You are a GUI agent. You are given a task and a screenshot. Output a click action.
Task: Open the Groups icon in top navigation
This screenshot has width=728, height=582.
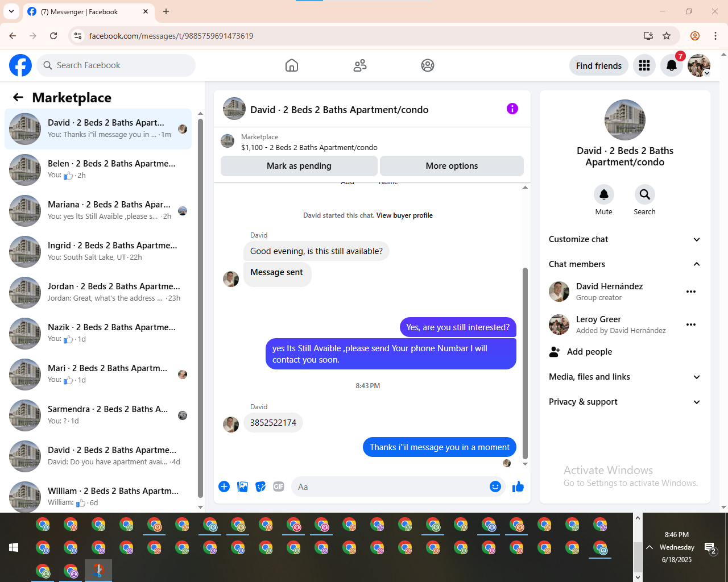pyautogui.click(x=428, y=65)
